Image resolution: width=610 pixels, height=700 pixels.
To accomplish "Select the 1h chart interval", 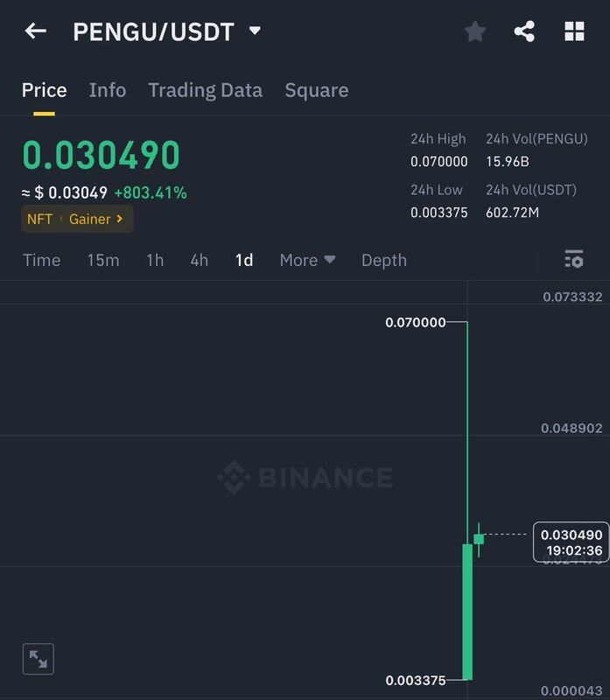I will pyautogui.click(x=155, y=260).
